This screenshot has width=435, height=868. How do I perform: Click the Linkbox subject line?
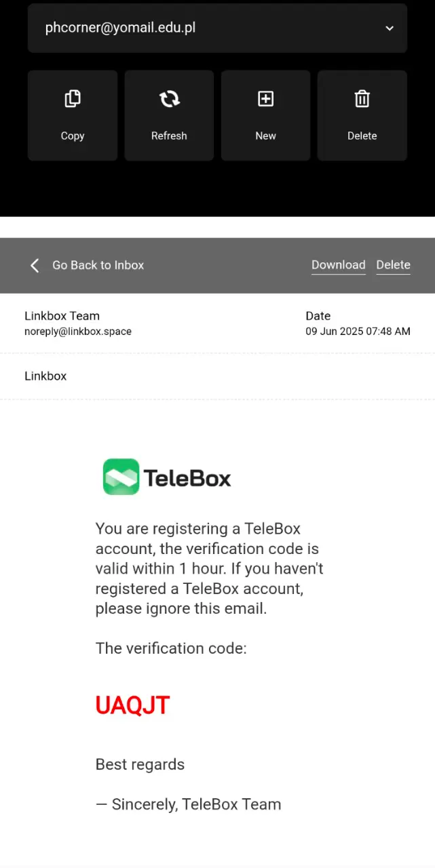[45, 376]
